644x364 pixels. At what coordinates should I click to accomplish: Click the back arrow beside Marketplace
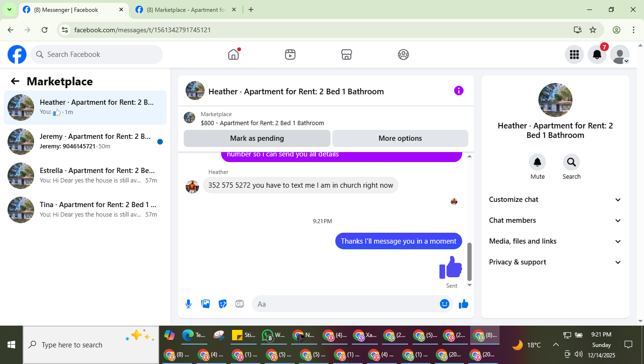point(15,81)
